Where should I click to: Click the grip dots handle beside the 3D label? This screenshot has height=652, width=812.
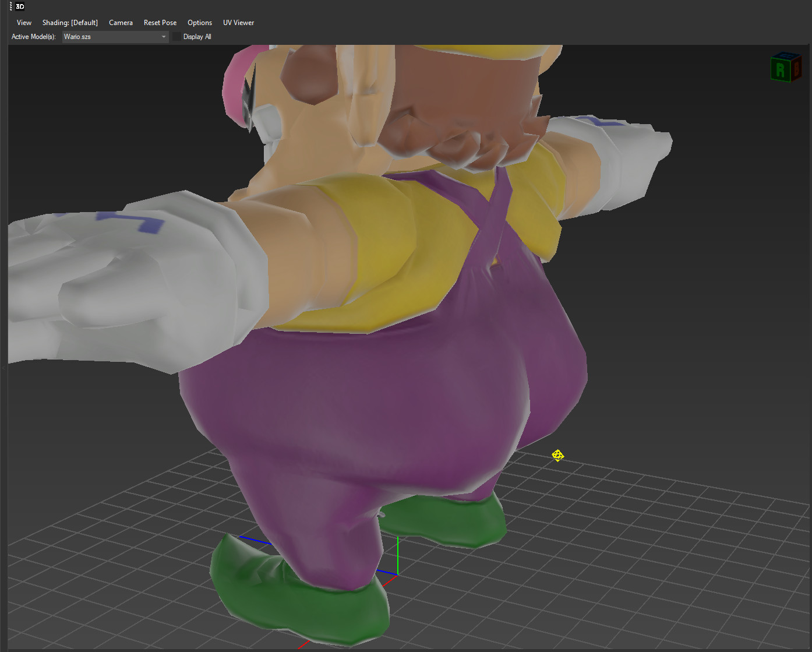click(10, 6)
